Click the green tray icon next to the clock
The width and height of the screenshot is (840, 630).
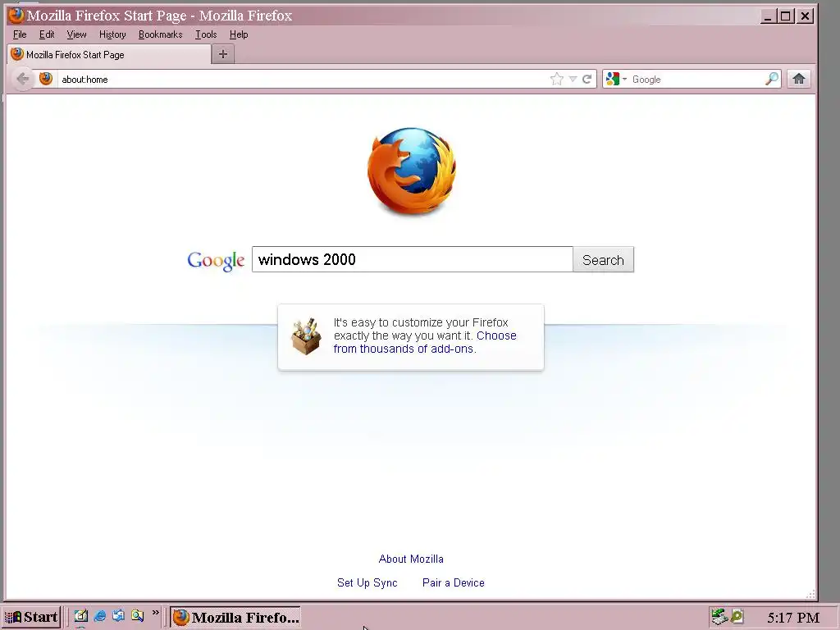737,617
